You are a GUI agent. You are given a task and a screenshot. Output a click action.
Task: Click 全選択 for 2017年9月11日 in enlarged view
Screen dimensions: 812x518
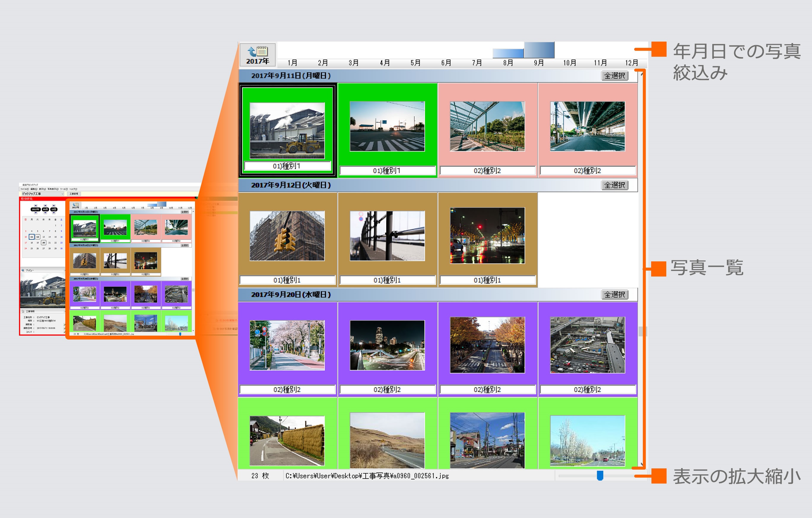(x=614, y=75)
